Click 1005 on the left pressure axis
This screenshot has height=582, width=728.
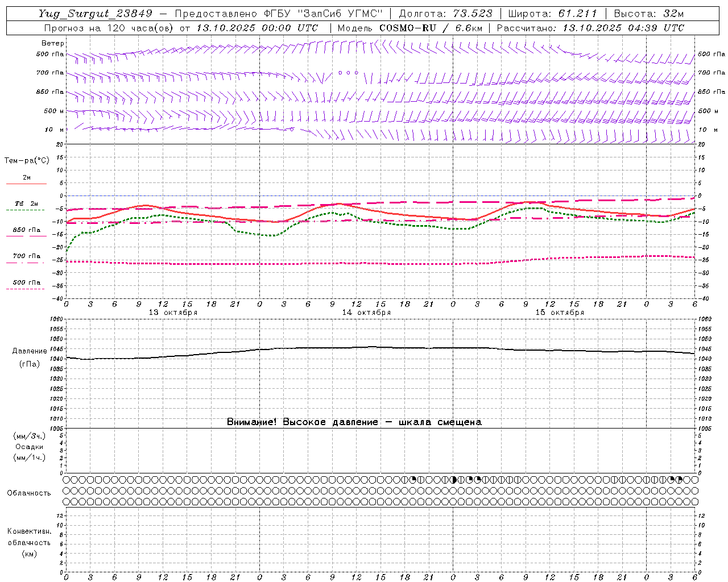click(x=56, y=429)
